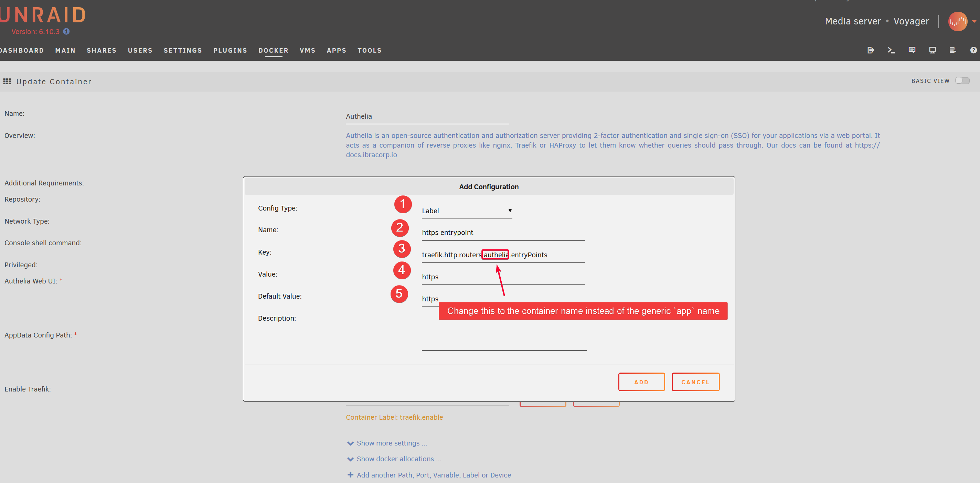Open the Config Type Label dropdown
Screen dimensions: 980x483
(x=467, y=211)
